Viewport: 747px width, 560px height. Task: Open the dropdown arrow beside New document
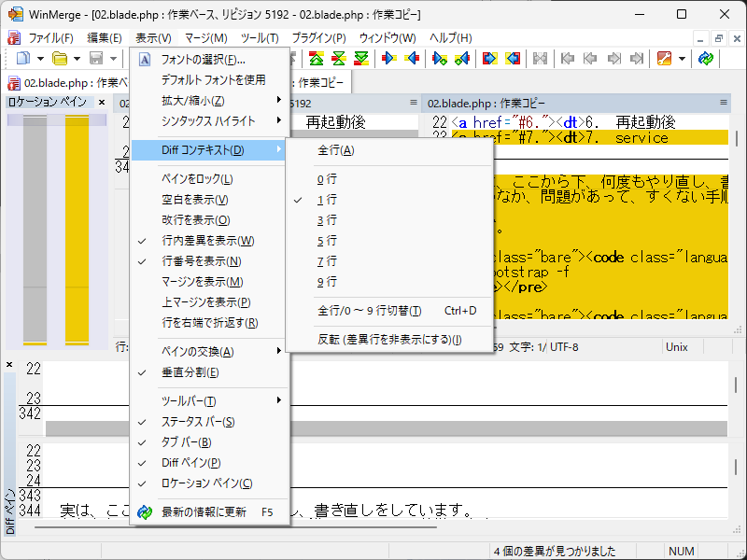pyautogui.click(x=40, y=59)
